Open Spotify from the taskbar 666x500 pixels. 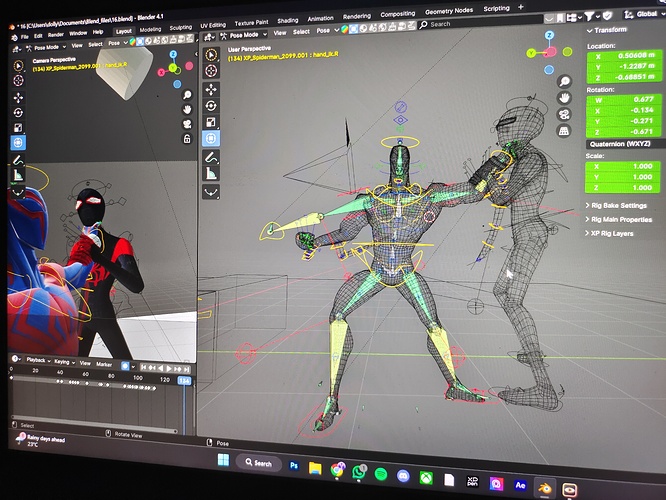(x=381, y=474)
